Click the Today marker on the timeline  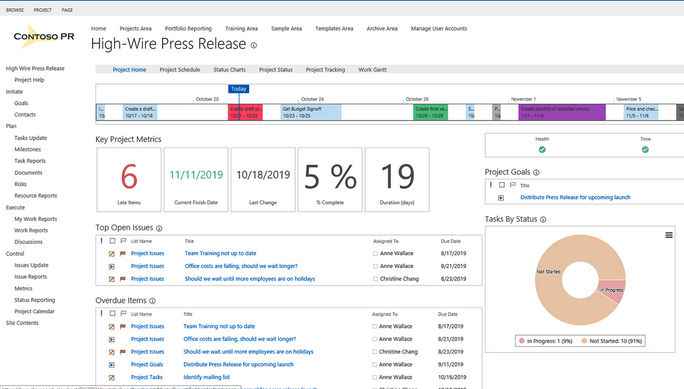pos(239,89)
